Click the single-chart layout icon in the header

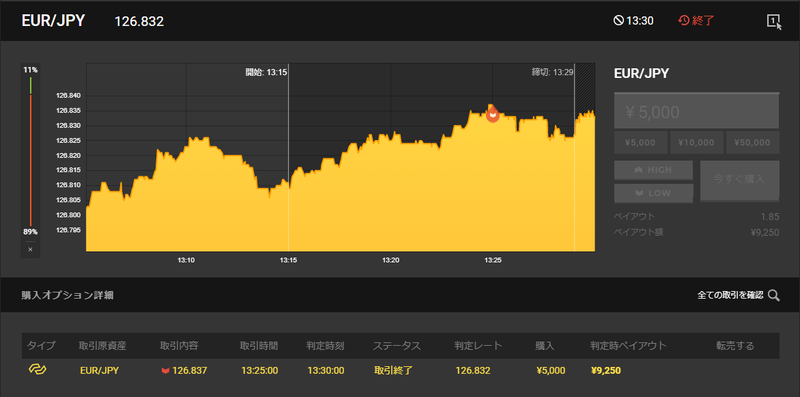[x=773, y=21]
